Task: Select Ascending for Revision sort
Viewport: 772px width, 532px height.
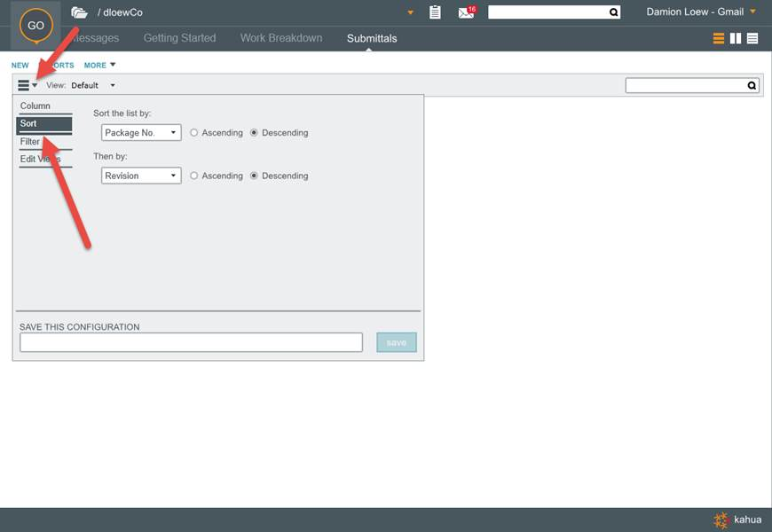Action: [194, 176]
